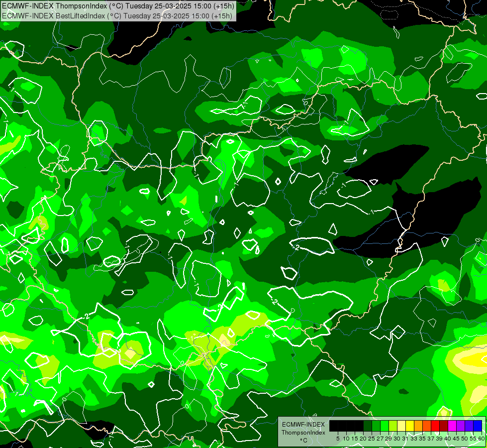
Task: Click legend tick value 33
Action: [414, 439]
